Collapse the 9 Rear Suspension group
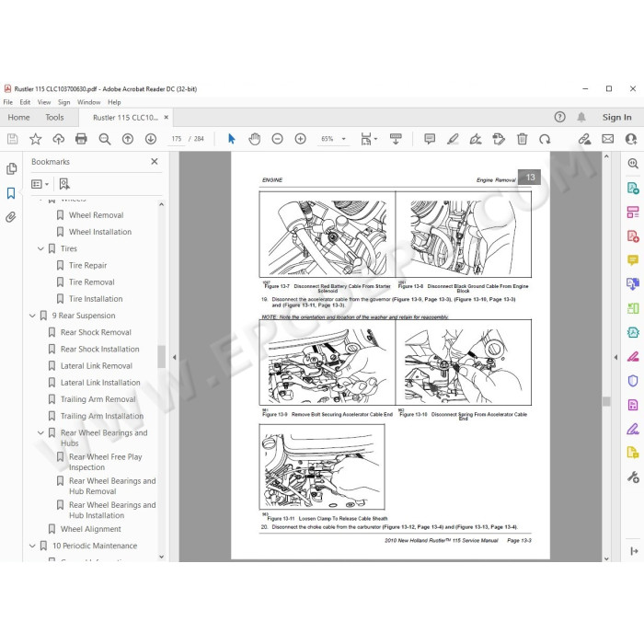The image size is (644, 644). pyautogui.click(x=32, y=316)
